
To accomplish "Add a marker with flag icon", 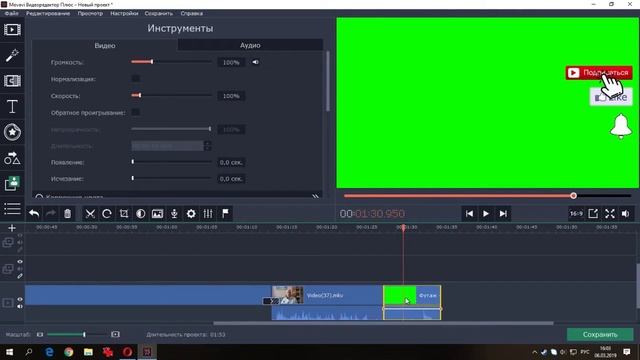I will [225, 213].
